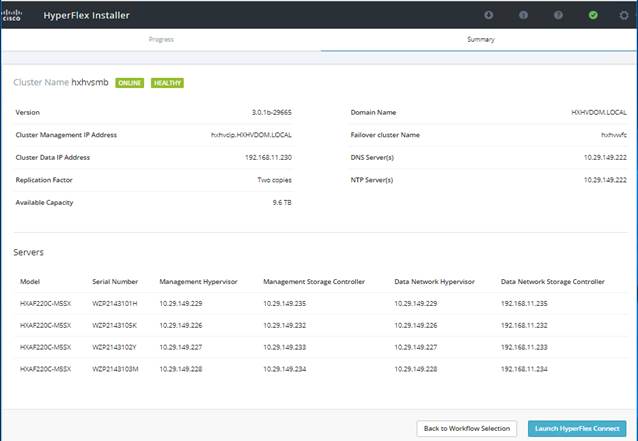638x441 pixels.
Task: Click Back to Workflow Selection button
Action: [x=467, y=428]
